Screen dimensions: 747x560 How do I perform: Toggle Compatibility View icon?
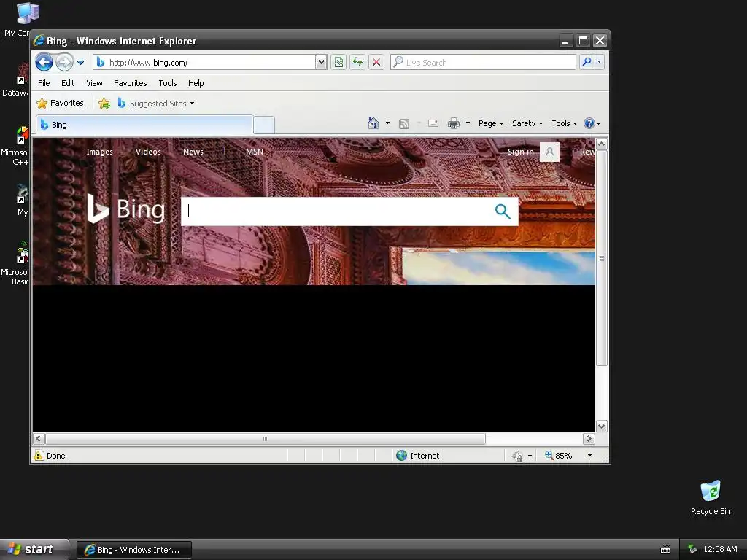coord(338,63)
